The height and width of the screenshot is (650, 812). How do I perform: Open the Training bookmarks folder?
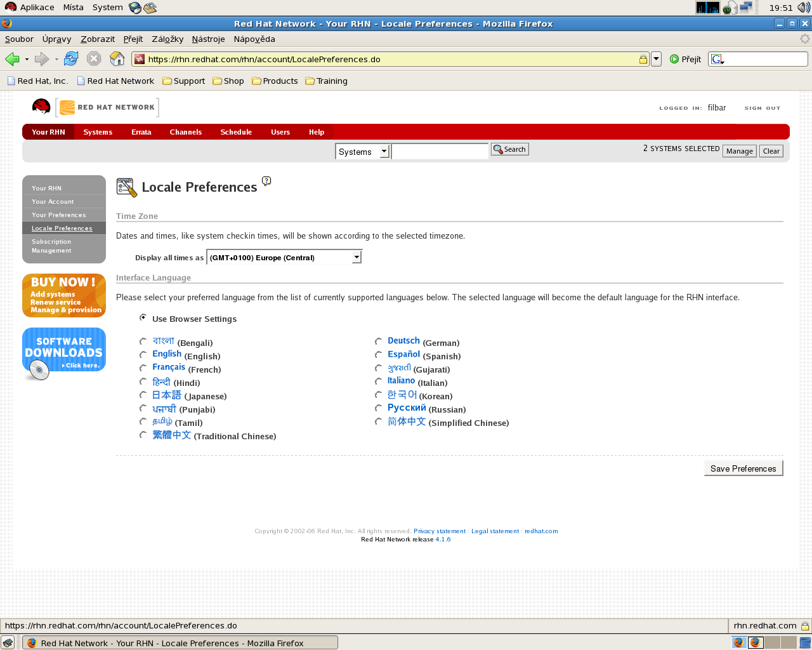click(326, 81)
